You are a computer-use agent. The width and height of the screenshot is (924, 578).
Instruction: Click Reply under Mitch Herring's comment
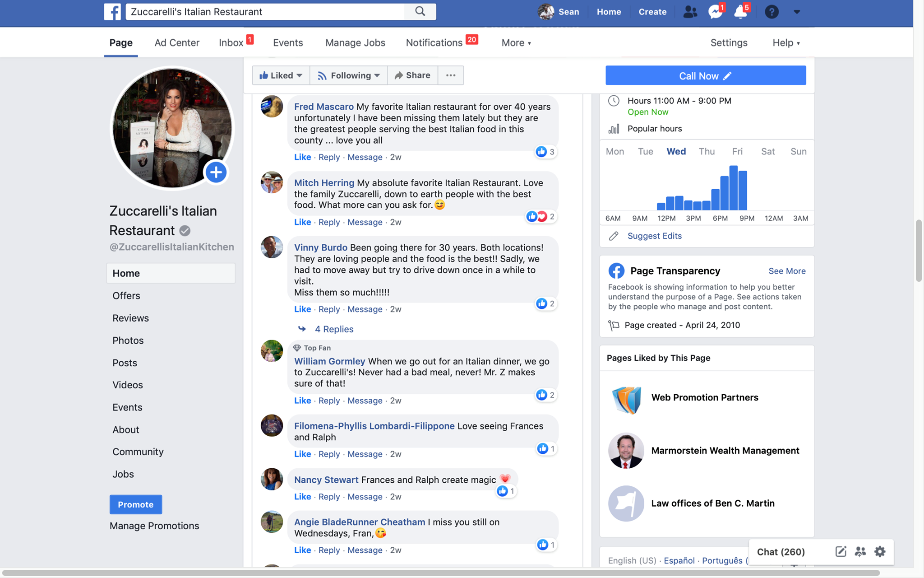pos(329,222)
